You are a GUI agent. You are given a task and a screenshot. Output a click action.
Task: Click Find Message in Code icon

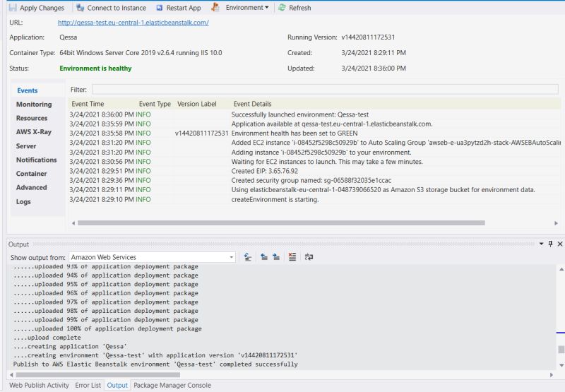(248, 257)
